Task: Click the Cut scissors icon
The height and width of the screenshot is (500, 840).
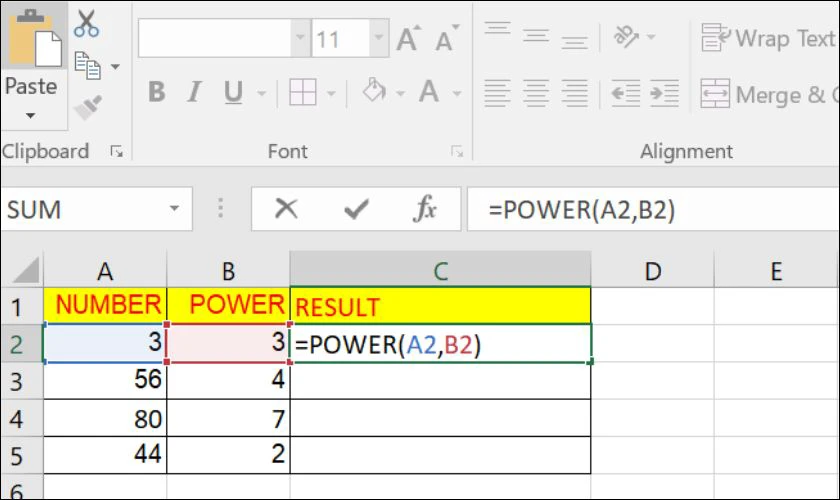Action: pos(86,24)
